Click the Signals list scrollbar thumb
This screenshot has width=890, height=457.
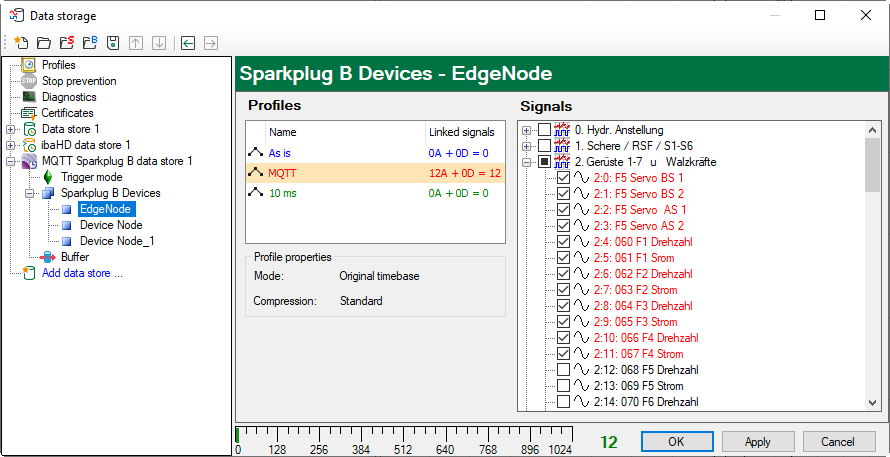coord(872,165)
